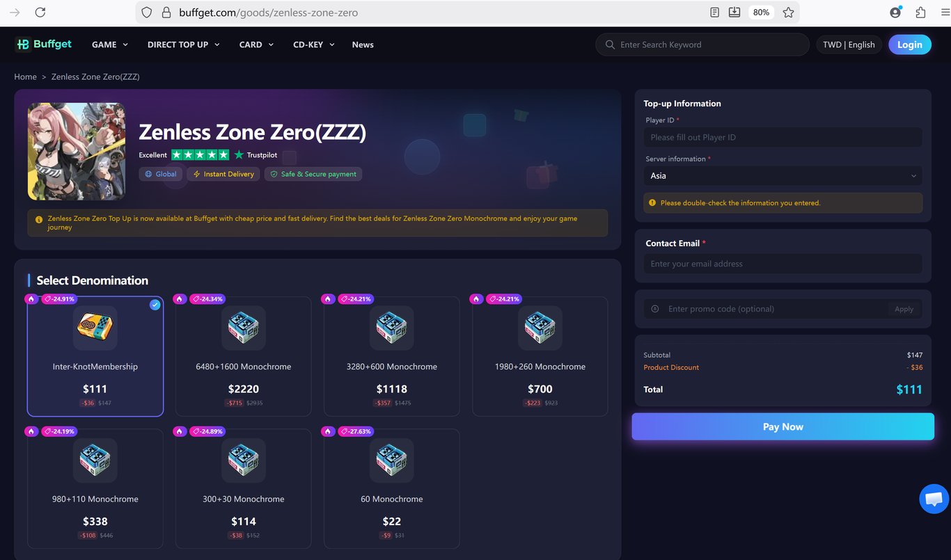Click the selected checkmark on Inter-KnotMembership

tap(155, 305)
